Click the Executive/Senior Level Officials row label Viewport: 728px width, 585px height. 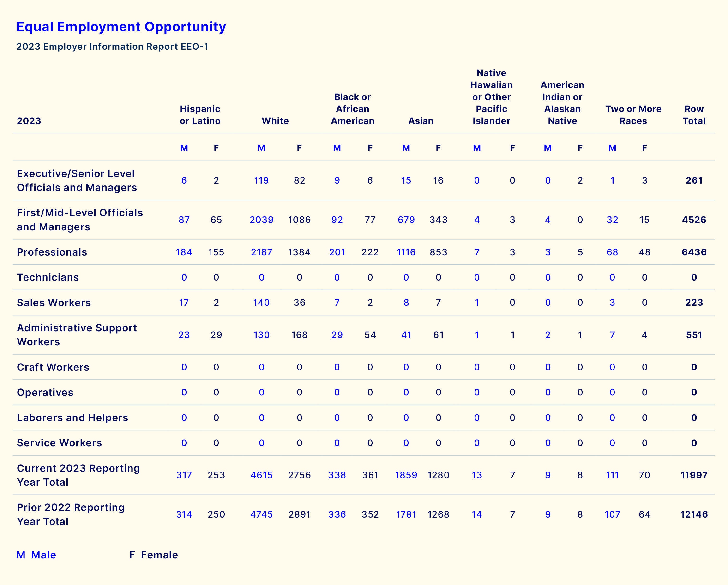coord(77,180)
